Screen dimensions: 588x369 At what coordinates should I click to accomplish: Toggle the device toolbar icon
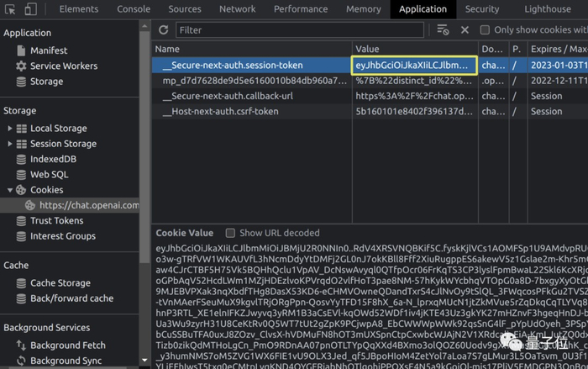pos(30,9)
